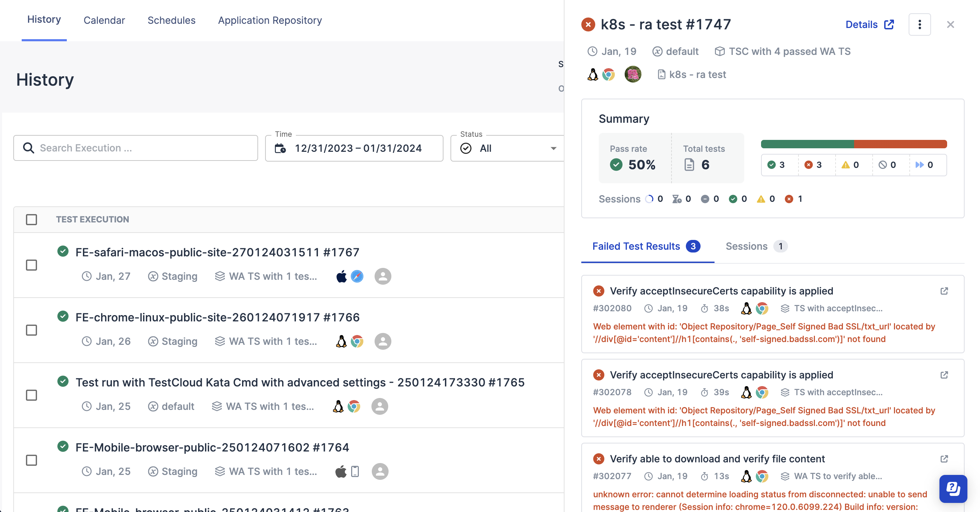Check the checkbox for execution #1767
This screenshot has width=980, height=512.
(x=31, y=265)
